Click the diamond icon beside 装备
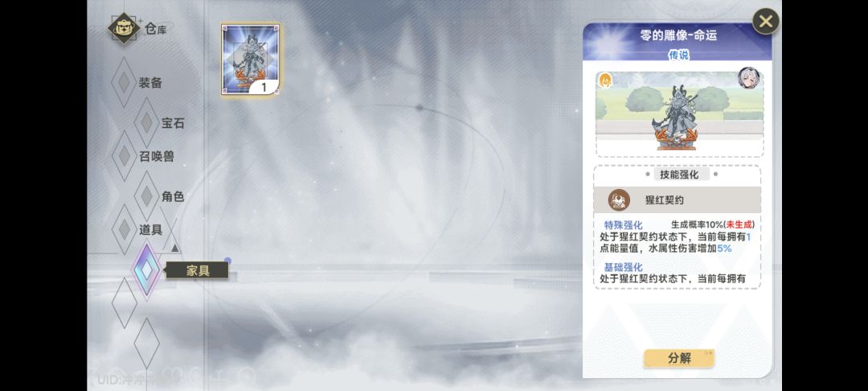 click(124, 83)
